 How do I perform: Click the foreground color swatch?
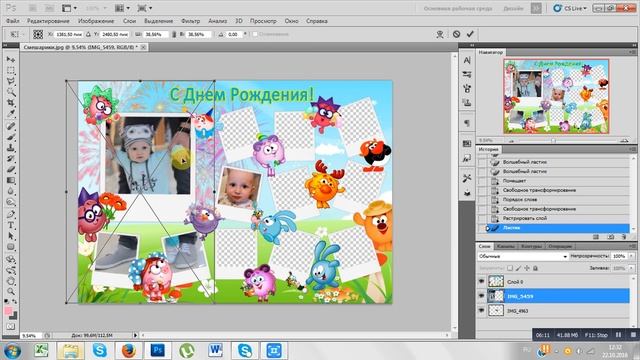click(x=8, y=311)
